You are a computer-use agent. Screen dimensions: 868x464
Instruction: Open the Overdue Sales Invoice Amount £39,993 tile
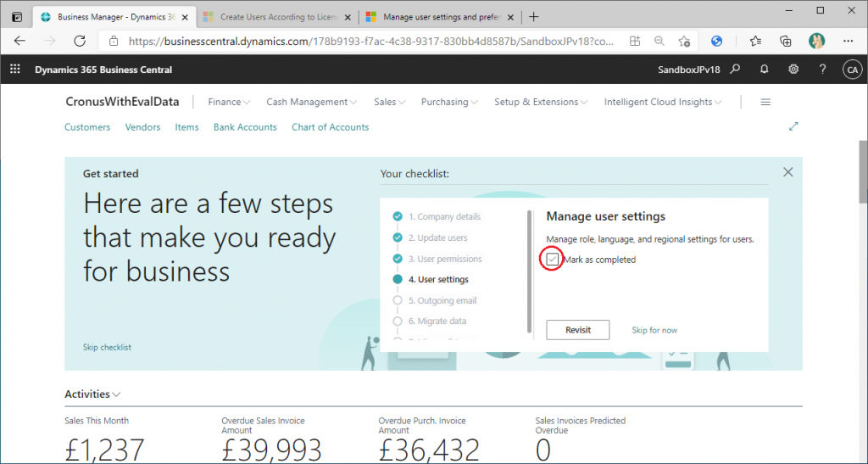(272, 439)
